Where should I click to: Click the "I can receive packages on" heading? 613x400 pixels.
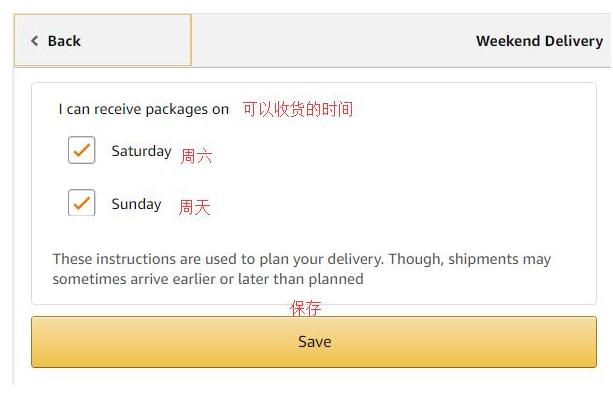point(143,109)
